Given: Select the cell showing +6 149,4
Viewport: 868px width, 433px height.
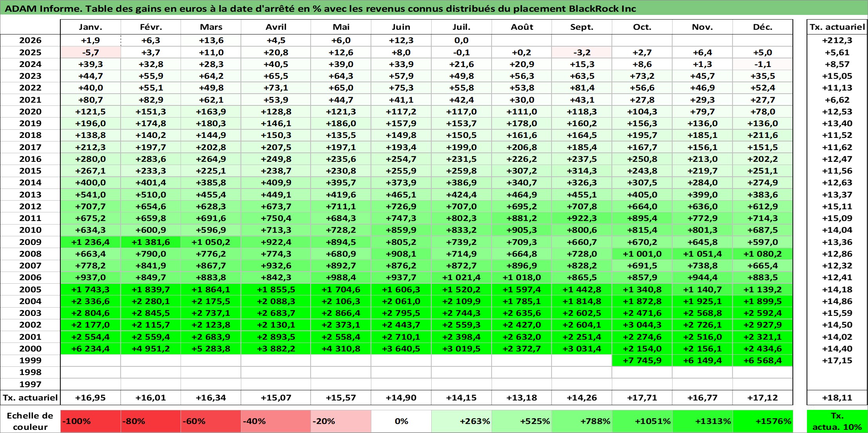Looking at the screenshot, I should tap(702, 361).
